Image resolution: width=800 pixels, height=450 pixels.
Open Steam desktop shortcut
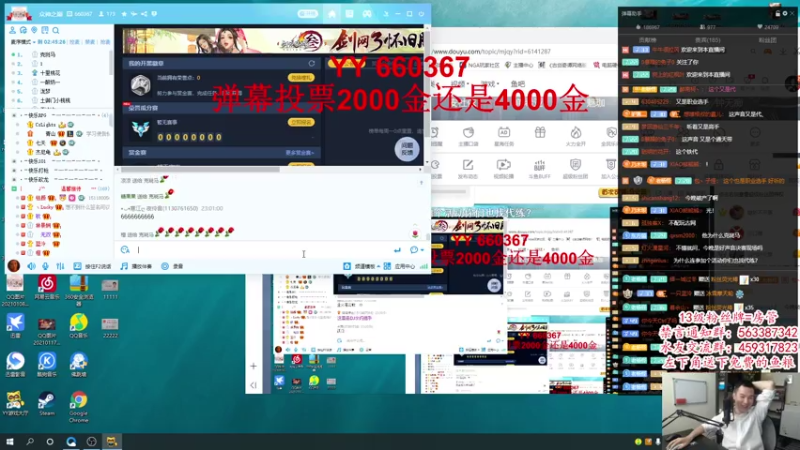46,404
